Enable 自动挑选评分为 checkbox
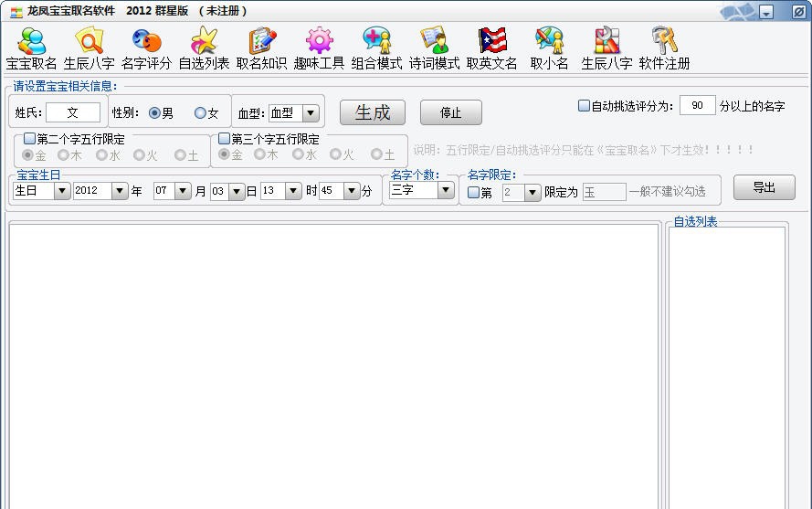Image resolution: width=812 pixels, height=509 pixels. [584, 106]
